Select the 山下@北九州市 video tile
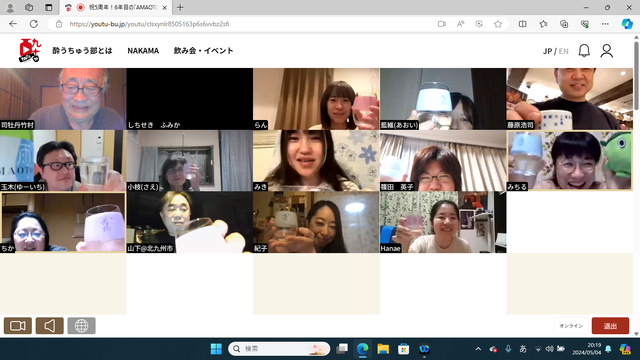The image size is (640, 360). (x=190, y=222)
